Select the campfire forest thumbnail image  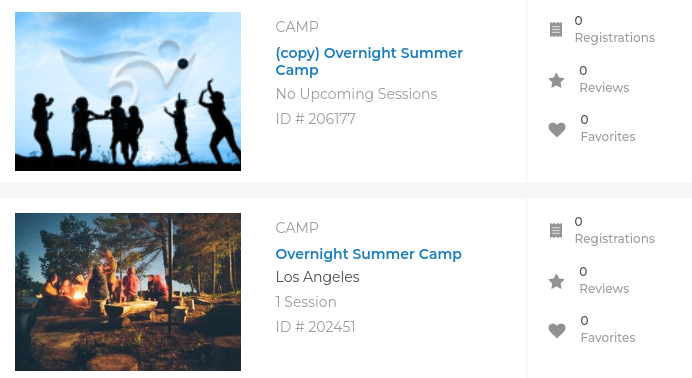pos(128,292)
